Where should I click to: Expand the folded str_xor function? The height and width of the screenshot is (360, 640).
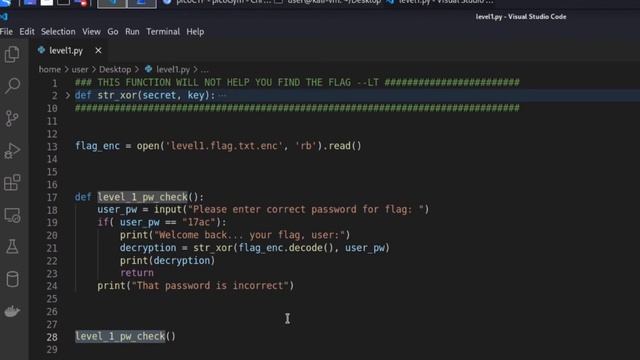click(68, 96)
